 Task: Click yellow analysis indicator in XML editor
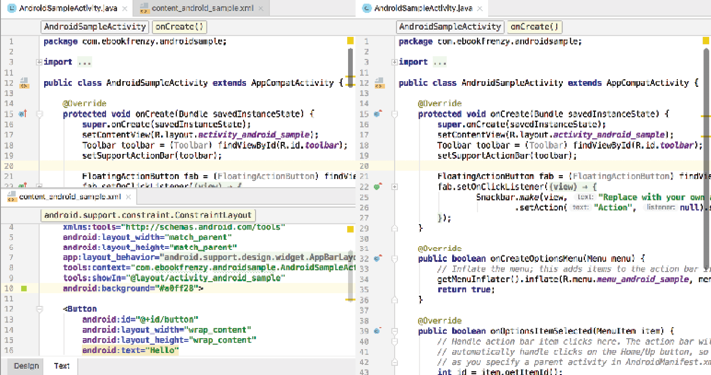click(350, 229)
